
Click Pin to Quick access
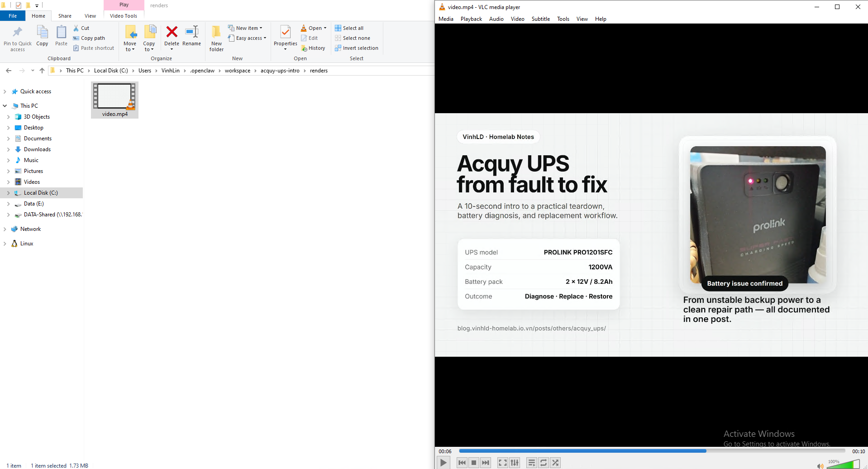pos(18,38)
